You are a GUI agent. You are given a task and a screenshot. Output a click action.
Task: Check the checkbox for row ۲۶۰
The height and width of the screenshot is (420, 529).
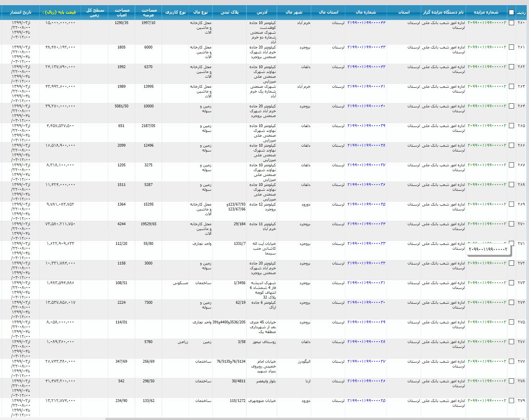(x=511, y=23)
